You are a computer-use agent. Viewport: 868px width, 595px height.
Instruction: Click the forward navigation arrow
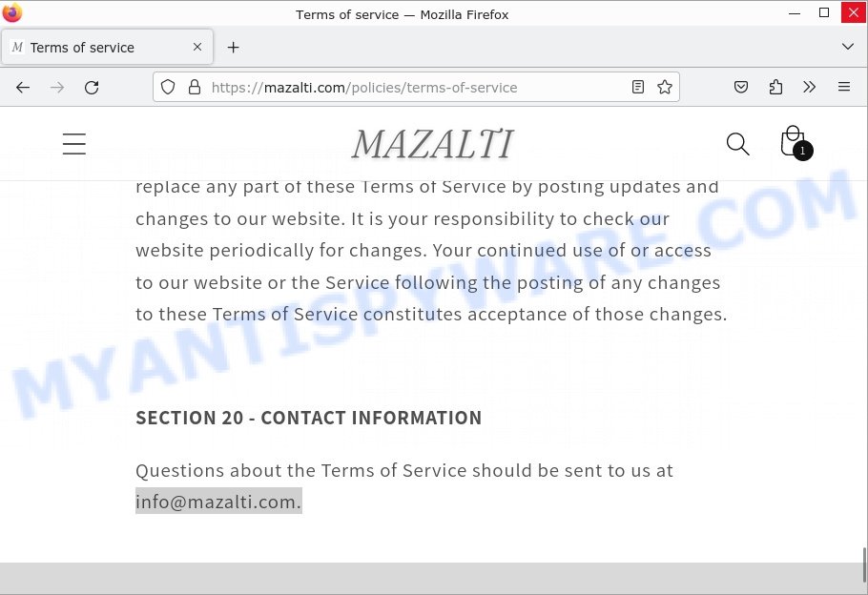pos(57,88)
